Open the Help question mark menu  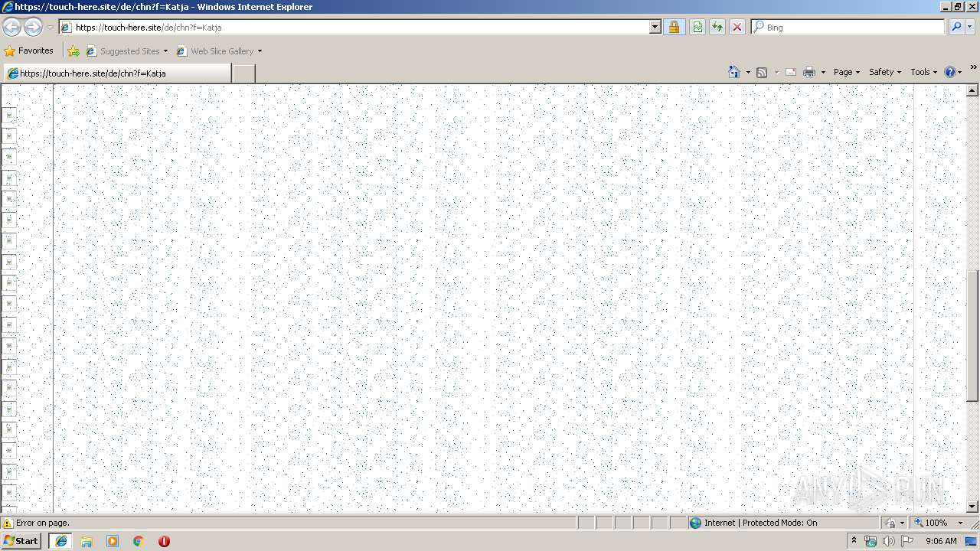(x=953, y=72)
